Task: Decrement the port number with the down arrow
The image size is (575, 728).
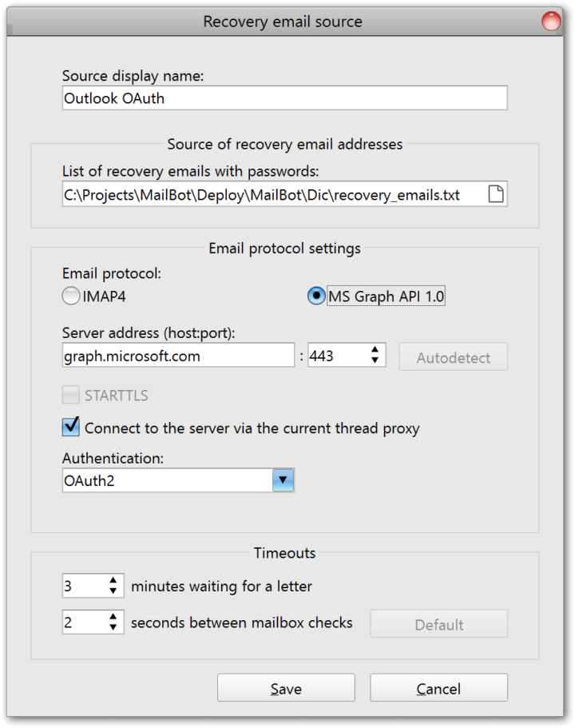Action: click(x=373, y=361)
